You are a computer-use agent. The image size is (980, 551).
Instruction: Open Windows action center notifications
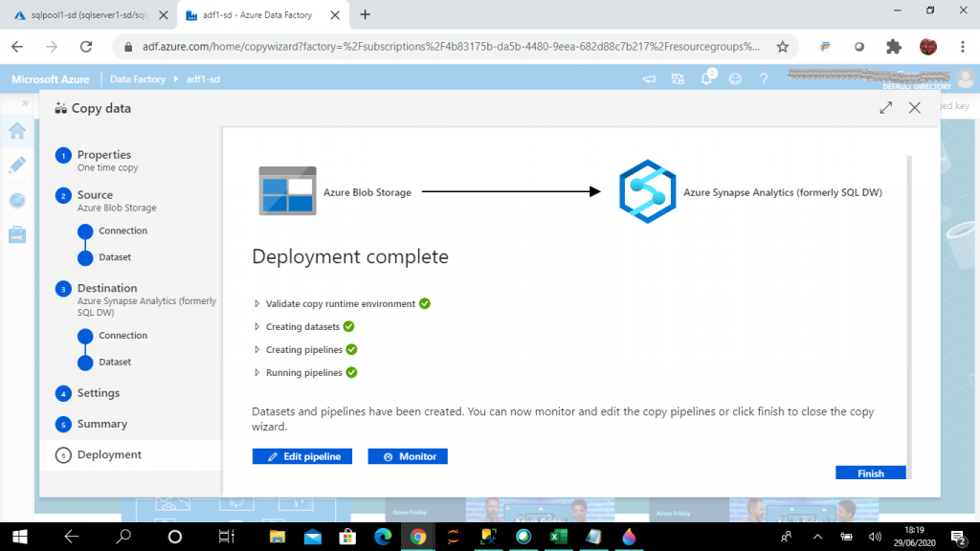click(x=959, y=537)
